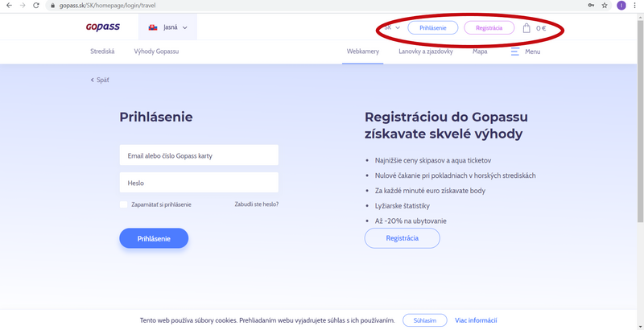This screenshot has height=330, width=644.
Task: Reload the page with browser refresh icon
Action: click(x=36, y=6)
